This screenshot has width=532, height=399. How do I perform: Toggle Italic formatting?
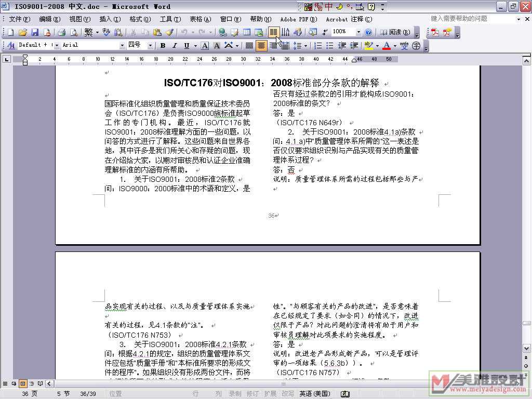[175, 46]
